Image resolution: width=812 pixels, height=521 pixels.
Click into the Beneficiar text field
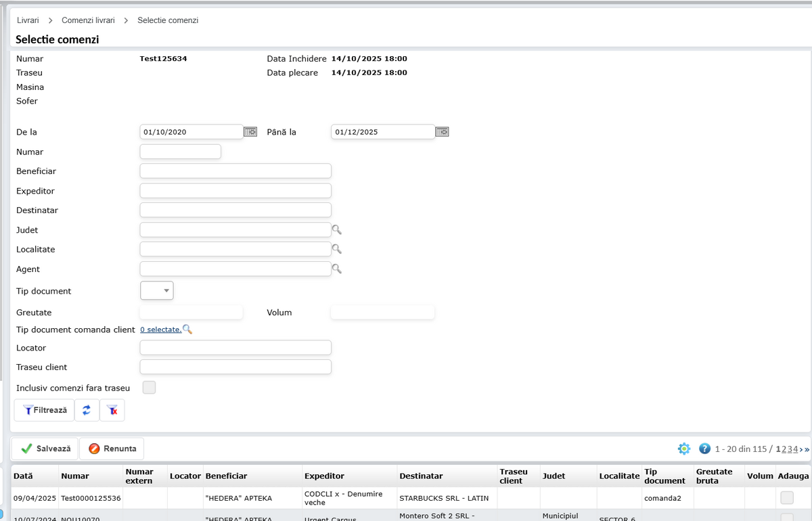pos(235,171)
